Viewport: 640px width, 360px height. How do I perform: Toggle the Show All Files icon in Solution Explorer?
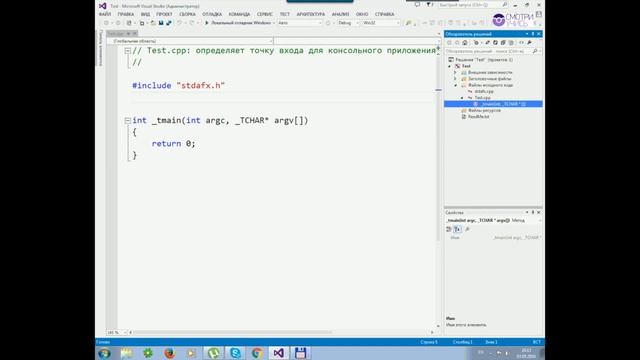(x=511, y=42)
